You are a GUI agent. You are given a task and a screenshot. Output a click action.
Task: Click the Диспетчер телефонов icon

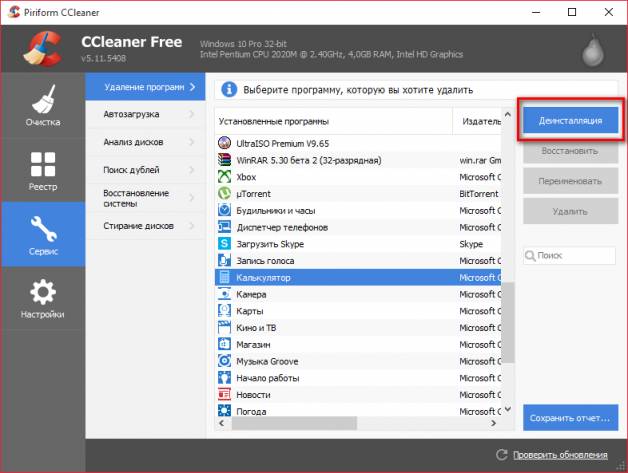(x=224, y=227)
